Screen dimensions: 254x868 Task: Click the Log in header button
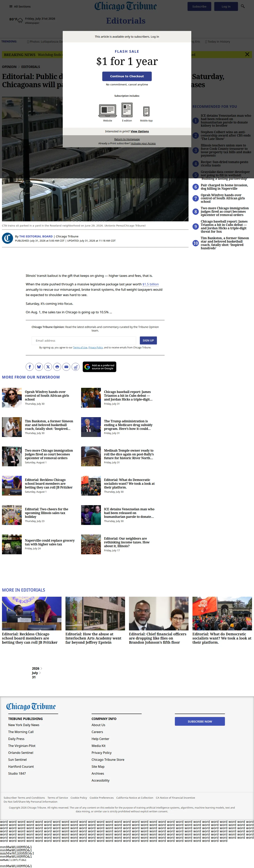[x=226, y=6]
